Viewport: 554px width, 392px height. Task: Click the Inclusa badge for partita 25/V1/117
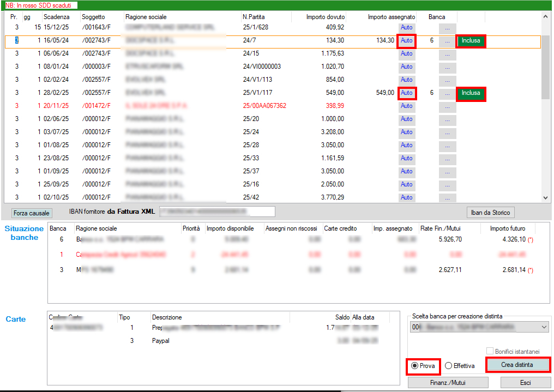pos(471,93)
